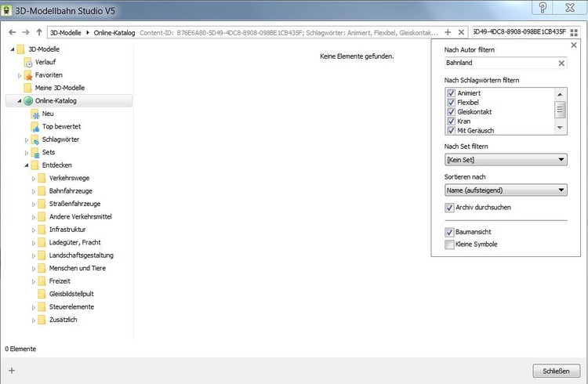Expand the Bahnfahrzeuge folder arrow
Image resolution: width=588 pixels, height=384 pixels.
point(34,191)
